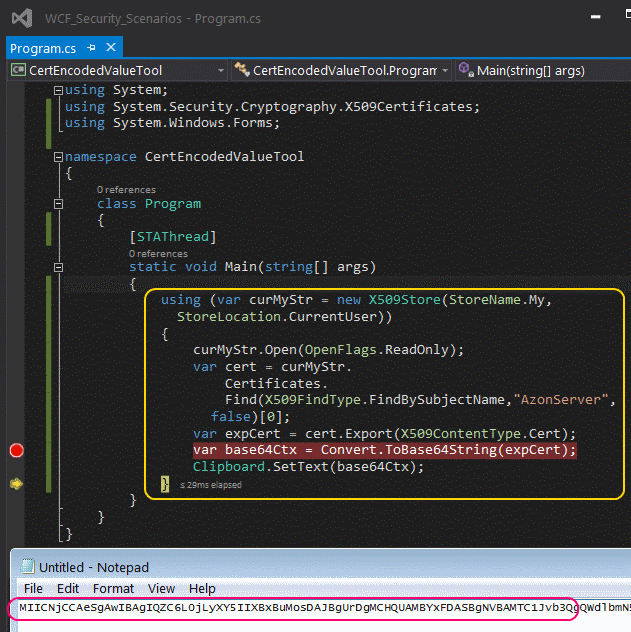Close the Program.cs tab
631x632 pixels.
110,48
